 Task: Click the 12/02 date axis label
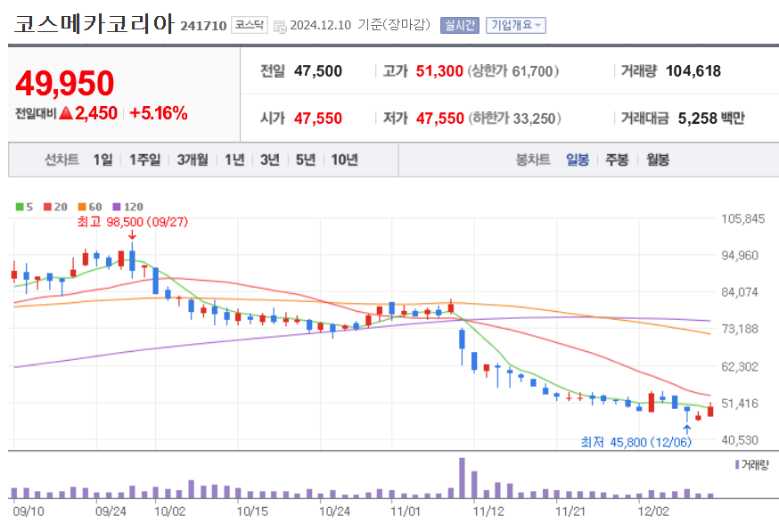pyautogui.click(x=652, y=512)
